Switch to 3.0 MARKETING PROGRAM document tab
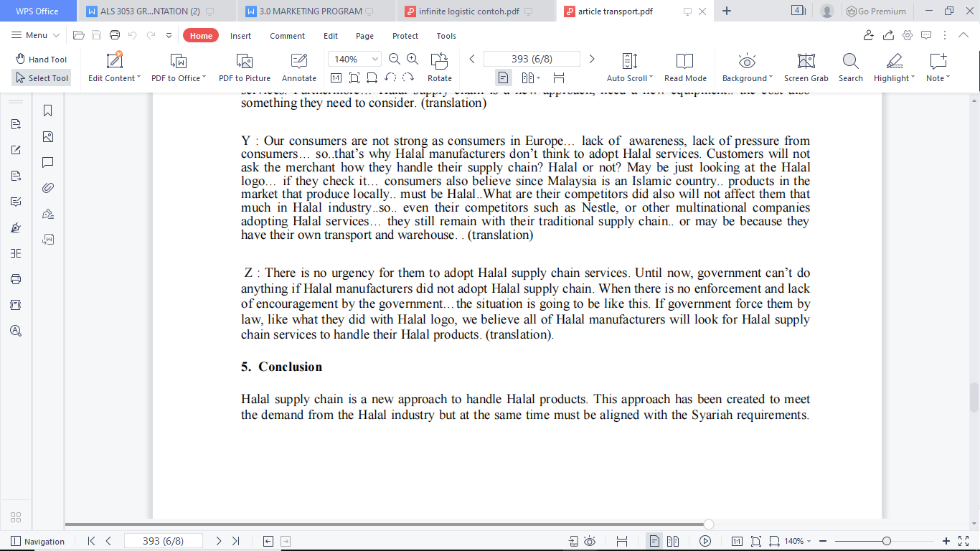 [x=316, y=11]
